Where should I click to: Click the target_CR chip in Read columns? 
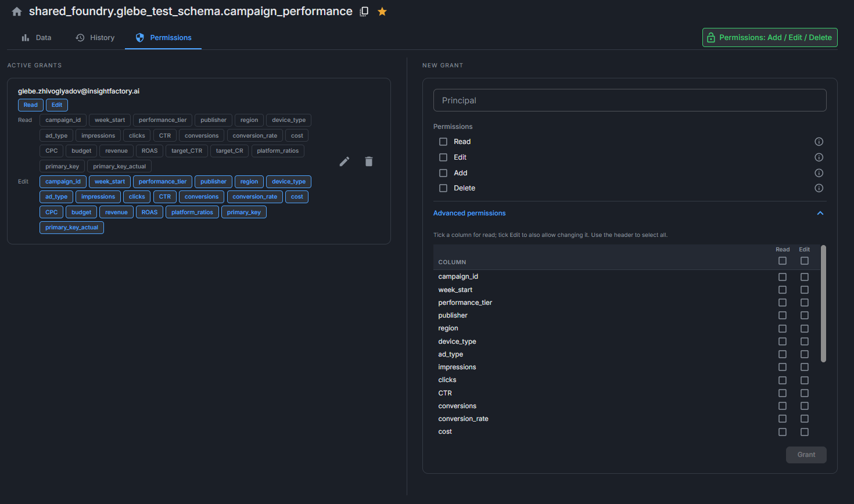(x=229, y=151)
